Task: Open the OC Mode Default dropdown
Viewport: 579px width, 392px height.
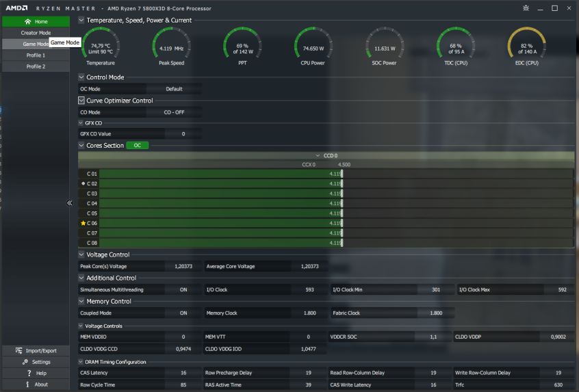Action: coord(174,89)
